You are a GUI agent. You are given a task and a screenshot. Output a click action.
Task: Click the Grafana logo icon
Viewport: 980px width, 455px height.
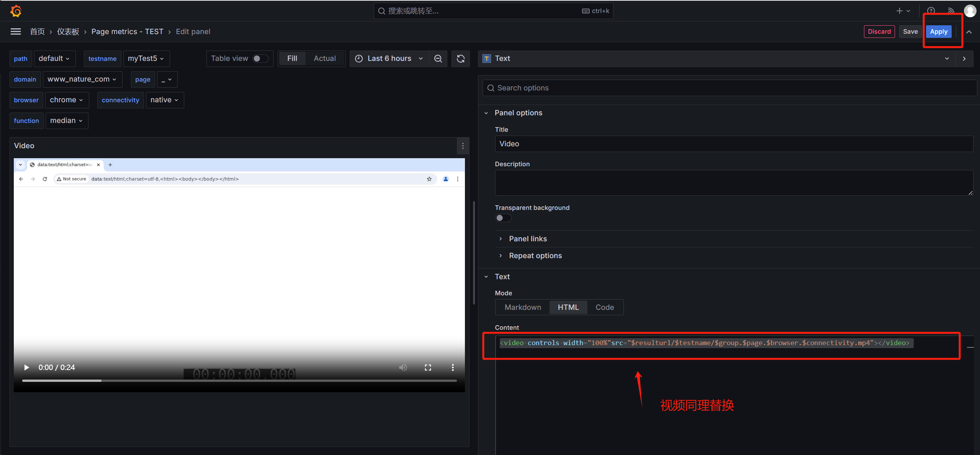pyautogui.click(x=16, y=11)
